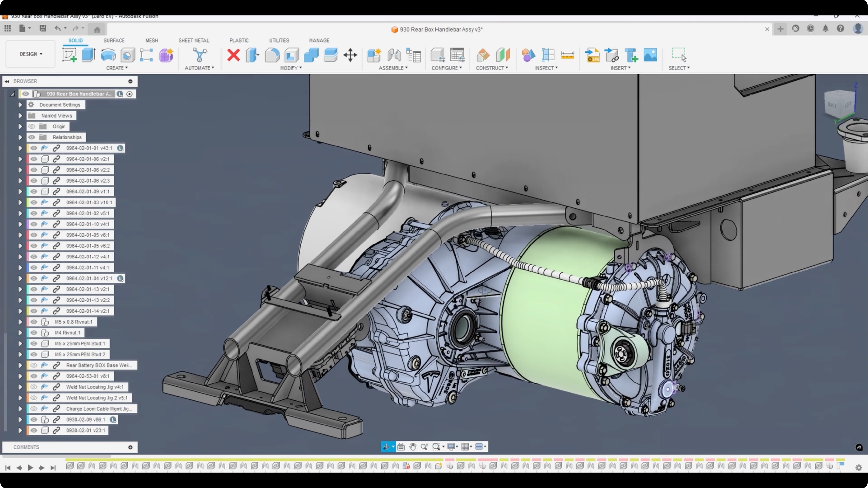Select the Press Pull tool
Viewport: 868px width, 488px height.
coord(252,55)
